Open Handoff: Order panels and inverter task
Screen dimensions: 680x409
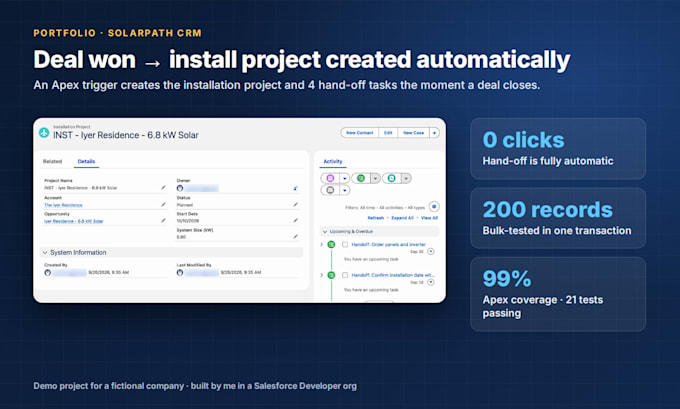[x=389, y=245]
